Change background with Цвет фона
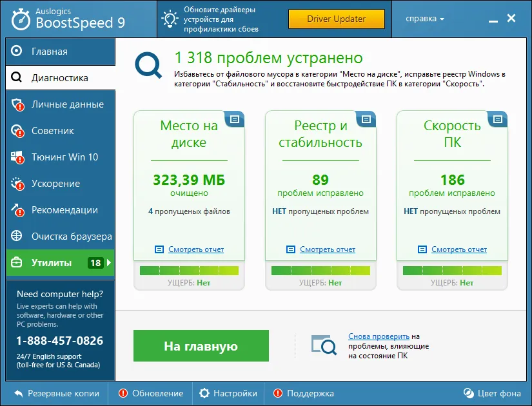 pyautogui.click(x=492, y=394)
